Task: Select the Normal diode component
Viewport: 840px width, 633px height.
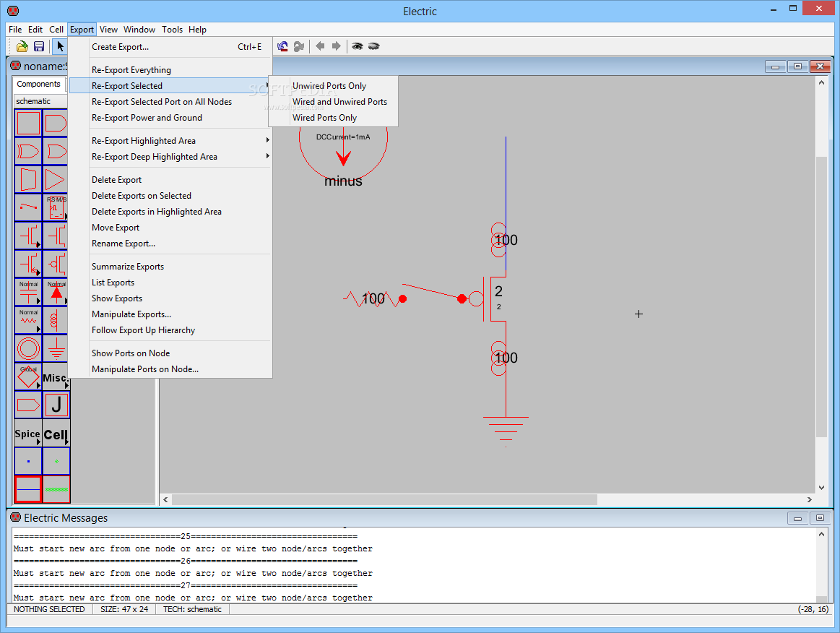Action: coord(56,292)
